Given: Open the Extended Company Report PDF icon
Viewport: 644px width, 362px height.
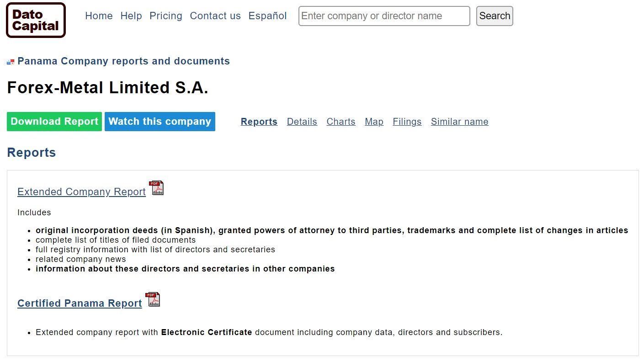Looking at the screenshot, I should point(157,188).
